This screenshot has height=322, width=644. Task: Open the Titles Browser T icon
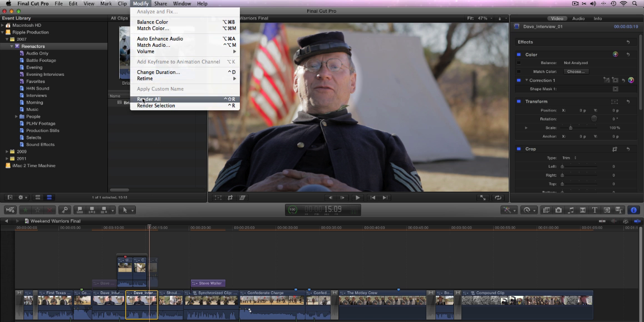(594, 209)
